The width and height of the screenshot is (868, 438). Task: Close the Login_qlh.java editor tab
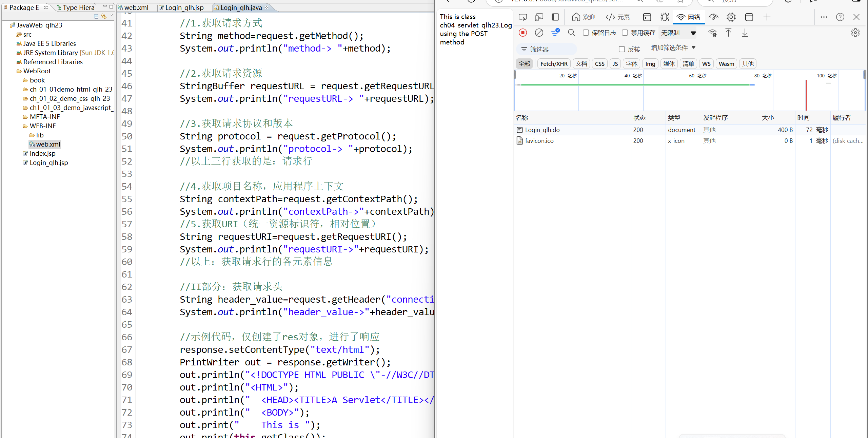[x=267, y=7]
